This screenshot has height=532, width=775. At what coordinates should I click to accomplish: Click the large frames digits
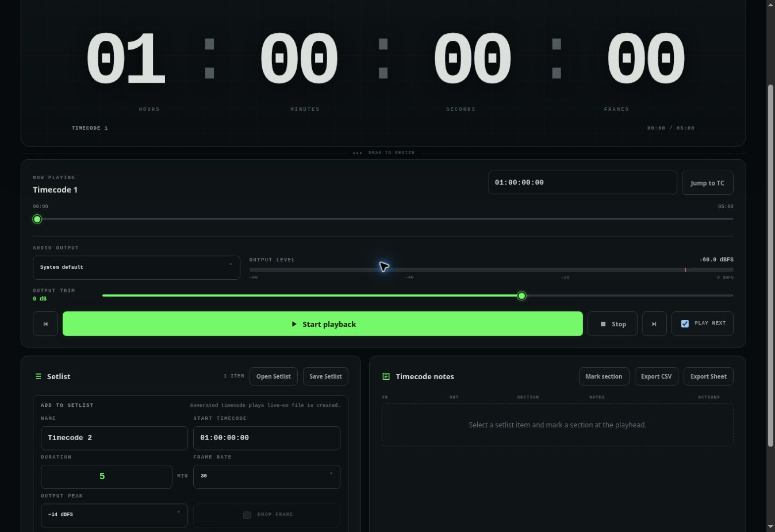coord(646,59)
